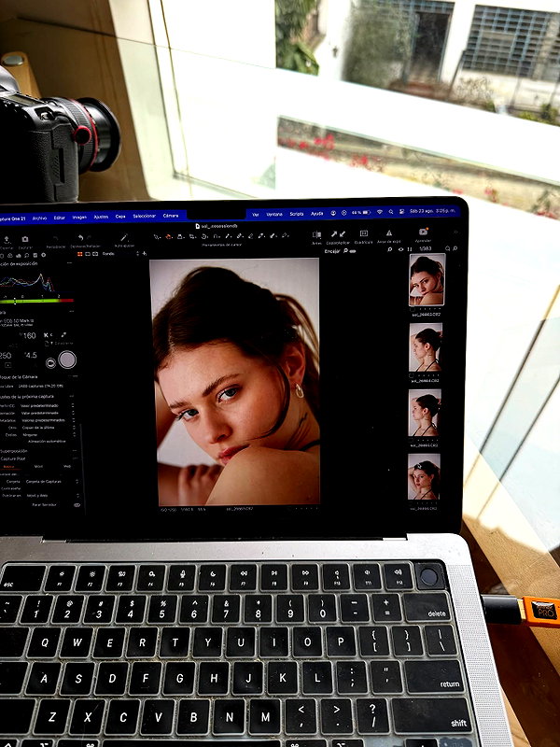Click the Capturar camera toolbar icon
560x747 pixels.
25,239
